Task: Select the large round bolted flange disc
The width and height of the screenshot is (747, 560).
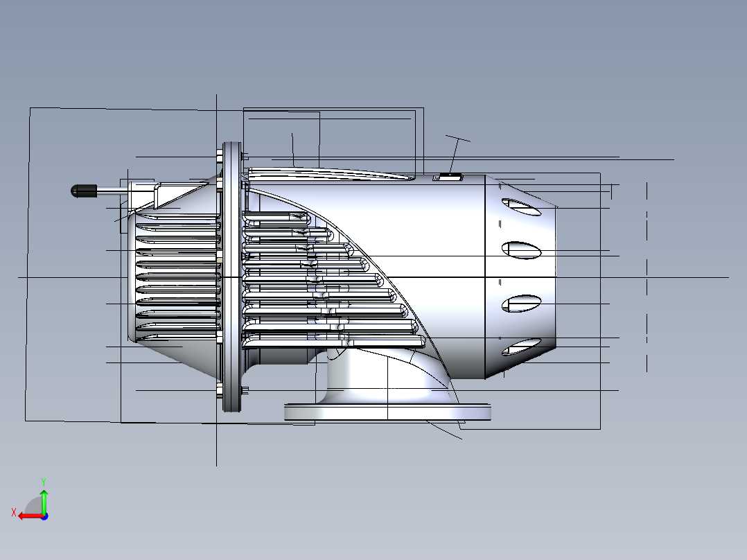Action: click(x=232, y=277)
